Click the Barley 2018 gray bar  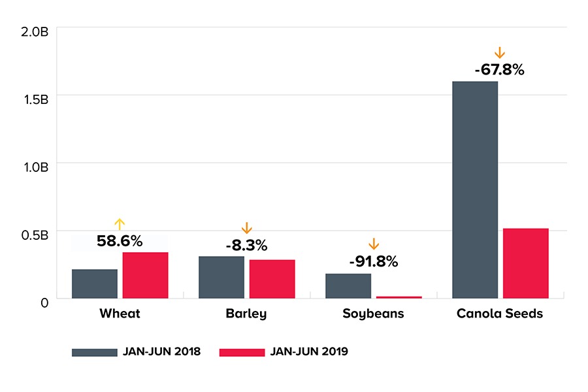[x=221, y=277]
